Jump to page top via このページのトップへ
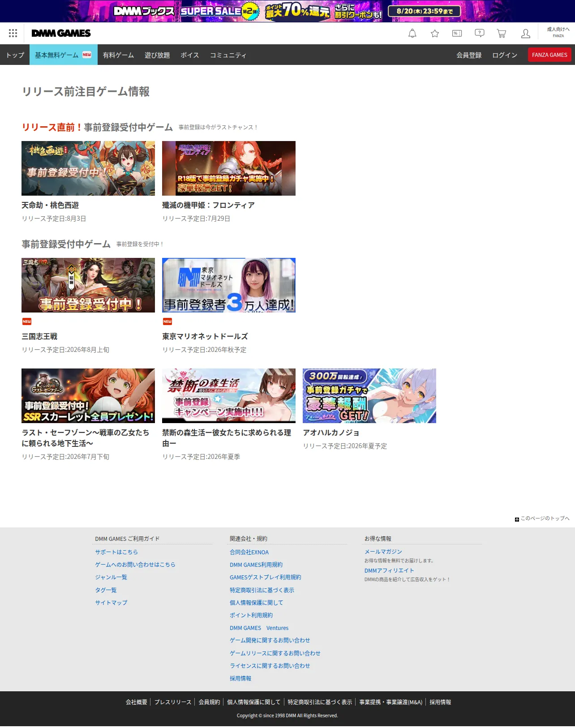 click(x=542, y=518)
